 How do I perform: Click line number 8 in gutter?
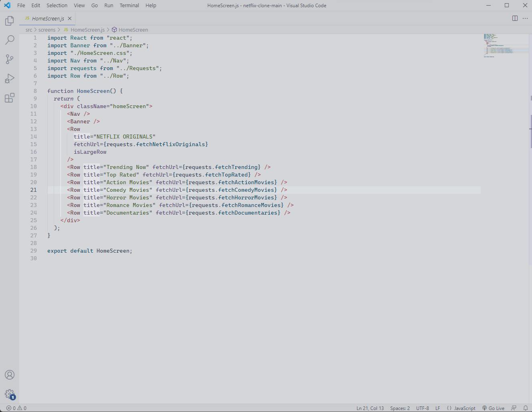click(35, 91)
